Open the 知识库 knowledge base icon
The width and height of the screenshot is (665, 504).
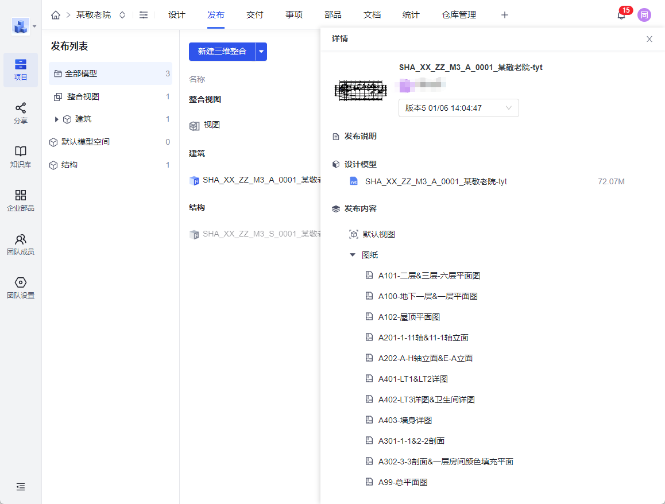20,155
